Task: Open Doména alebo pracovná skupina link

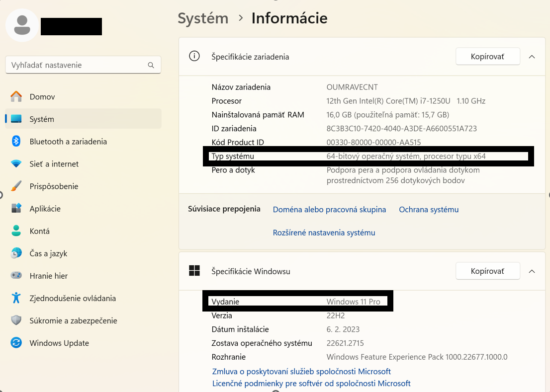Action: pos(329,210)
